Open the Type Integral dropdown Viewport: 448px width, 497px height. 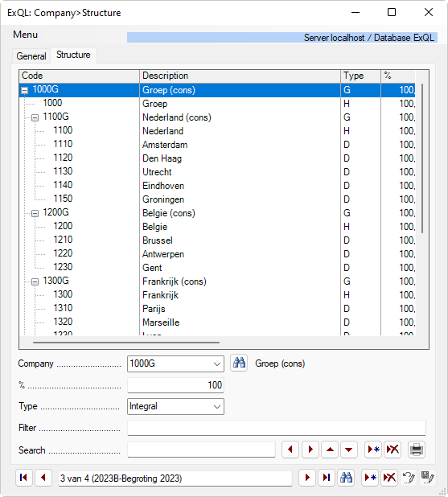(x=217, y=407)
